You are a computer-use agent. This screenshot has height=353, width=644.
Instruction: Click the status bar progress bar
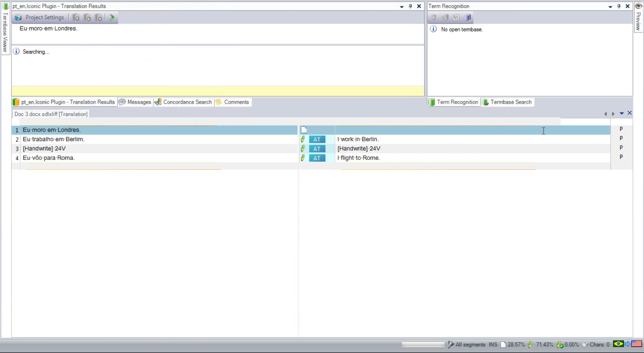coord(423,345)
